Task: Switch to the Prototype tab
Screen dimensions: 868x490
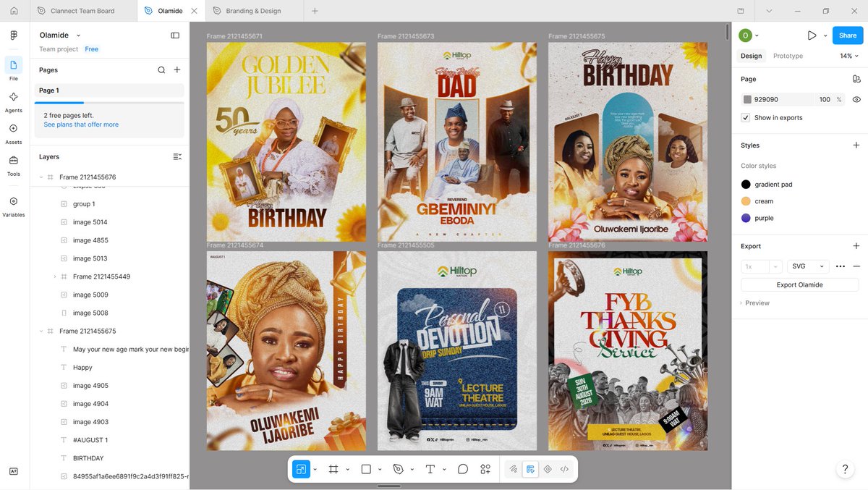Action: (788, 56)
